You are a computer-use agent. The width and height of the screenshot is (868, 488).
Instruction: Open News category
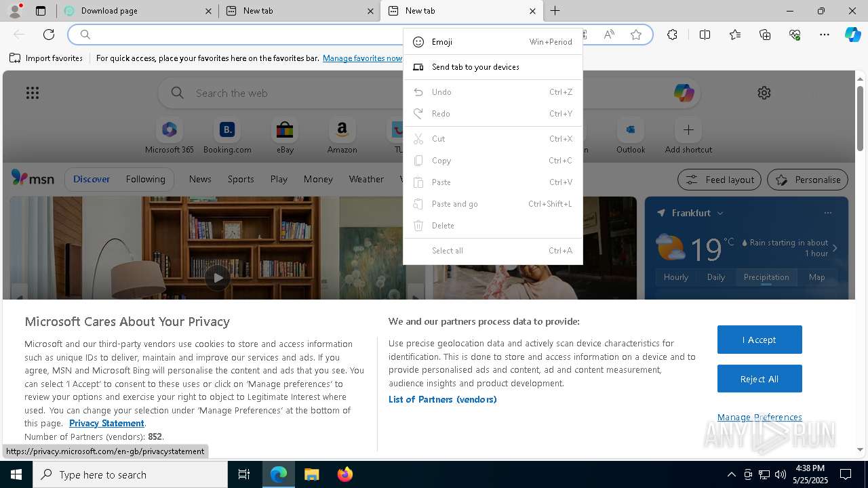click(200, 179)
